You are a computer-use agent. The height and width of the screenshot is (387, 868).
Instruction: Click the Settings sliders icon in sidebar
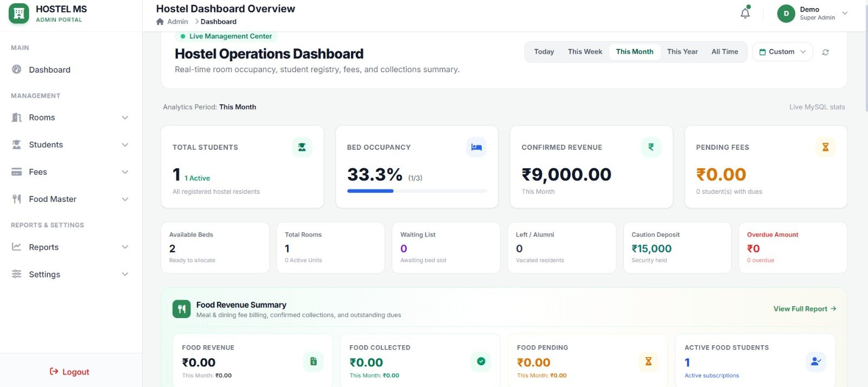pos(17,274)
